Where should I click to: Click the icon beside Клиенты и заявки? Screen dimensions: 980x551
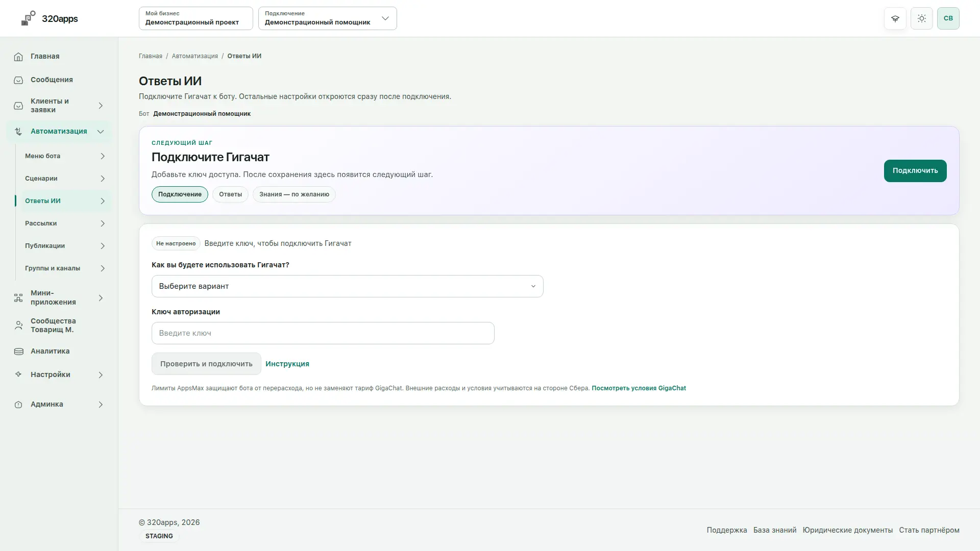coord(18,106)
